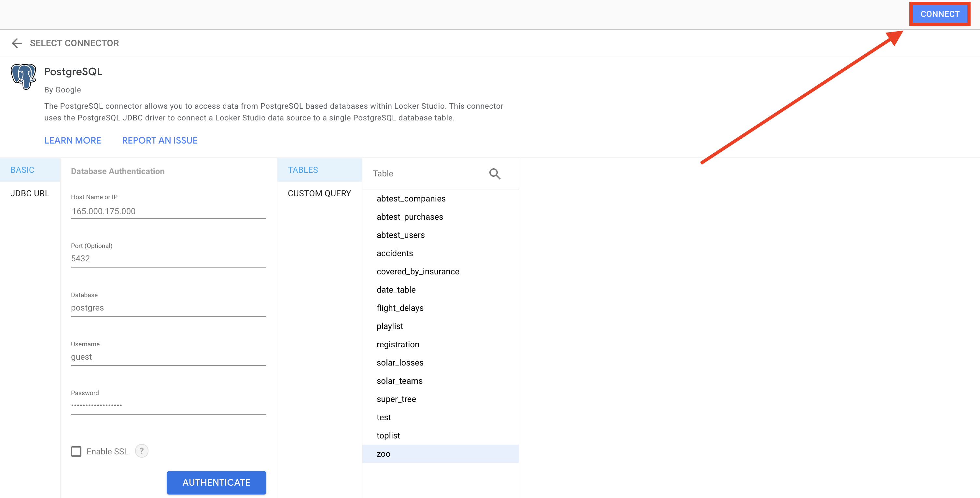Click the PostgreSQL elephant logo

point(23,76)
